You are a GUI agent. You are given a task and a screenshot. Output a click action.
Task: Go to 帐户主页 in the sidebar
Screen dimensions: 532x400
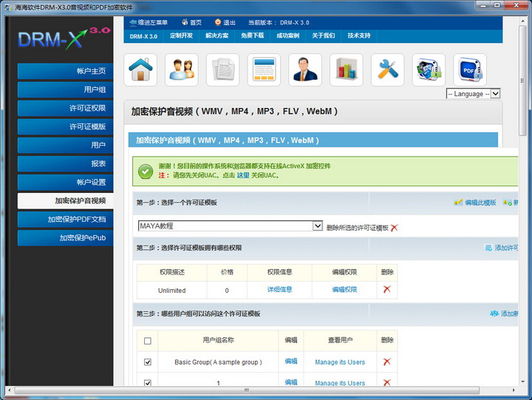65,71
